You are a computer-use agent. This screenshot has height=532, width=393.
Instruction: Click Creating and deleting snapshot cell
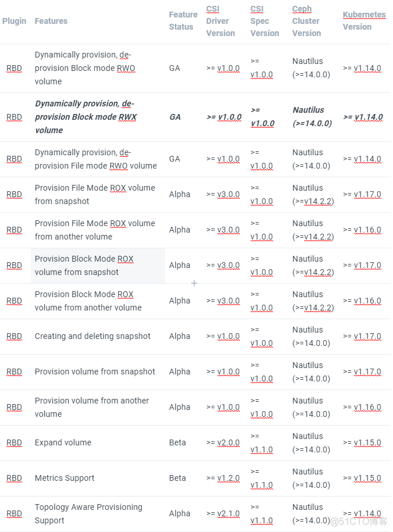[x=92, y=336]
